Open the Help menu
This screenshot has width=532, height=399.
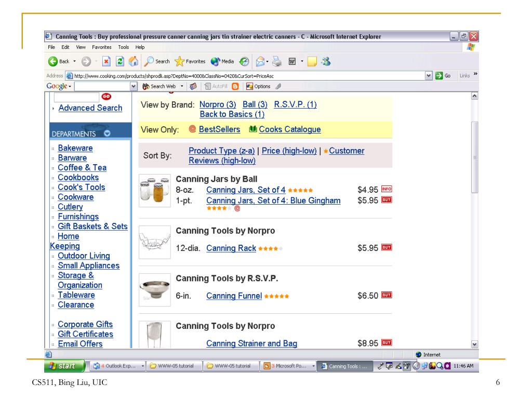point(140,47)
